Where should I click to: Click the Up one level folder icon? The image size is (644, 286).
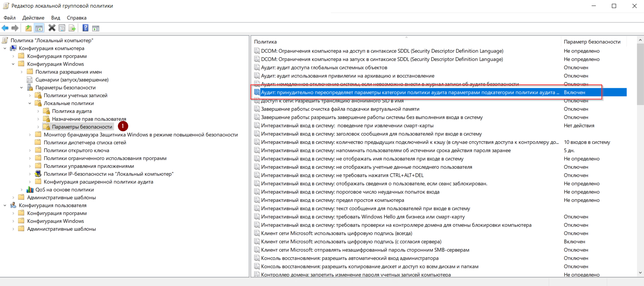tap(28, 28)
